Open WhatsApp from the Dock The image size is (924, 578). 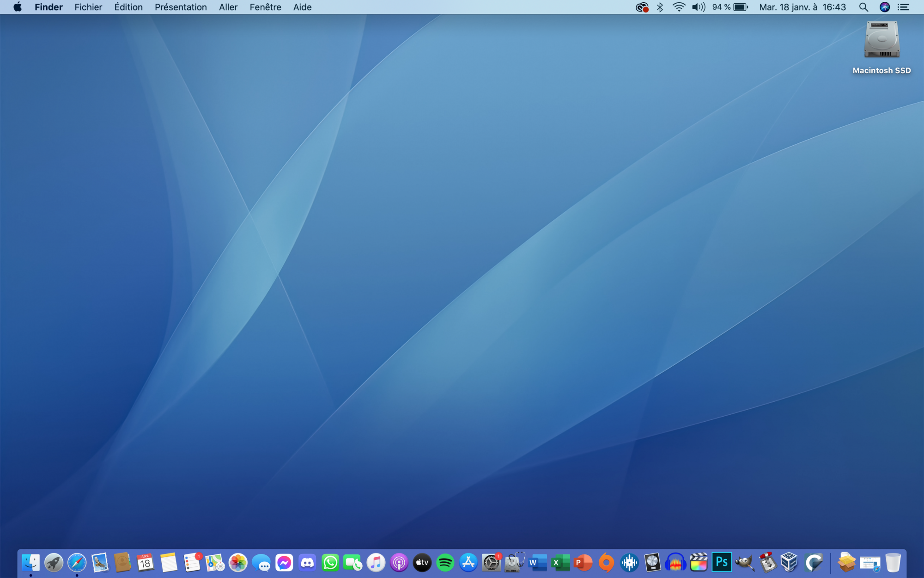330,563
